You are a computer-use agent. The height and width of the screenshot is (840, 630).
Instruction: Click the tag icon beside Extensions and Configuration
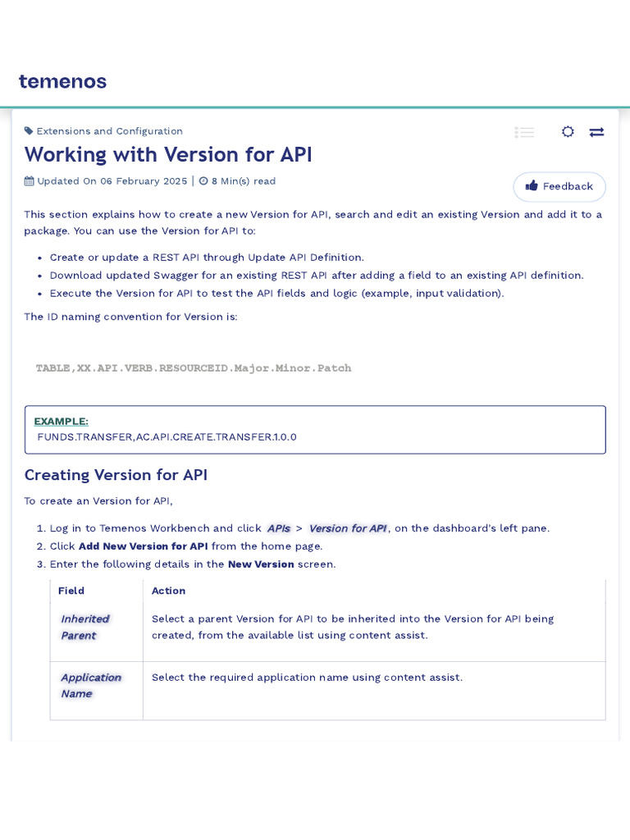pyautogui.click(x=29, y=130)
